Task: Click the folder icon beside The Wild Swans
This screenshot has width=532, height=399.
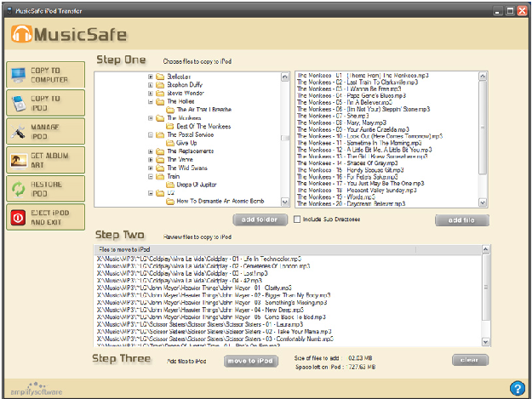Action: [160, 168]
